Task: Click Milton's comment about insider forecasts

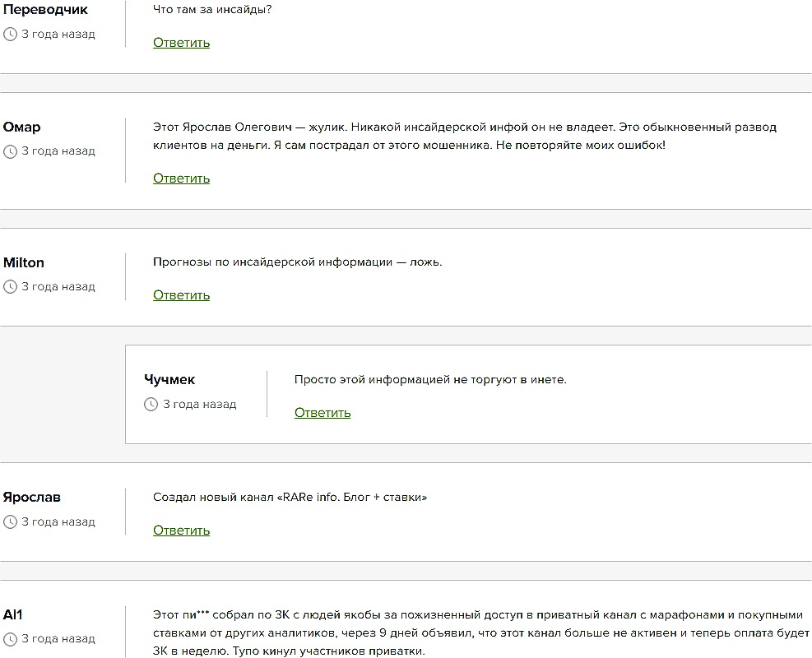Action: 297,262
